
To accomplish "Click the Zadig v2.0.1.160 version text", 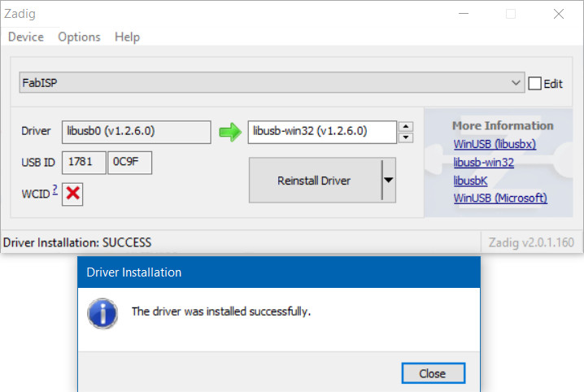I will pyautogui.click(x=531, y=242).
